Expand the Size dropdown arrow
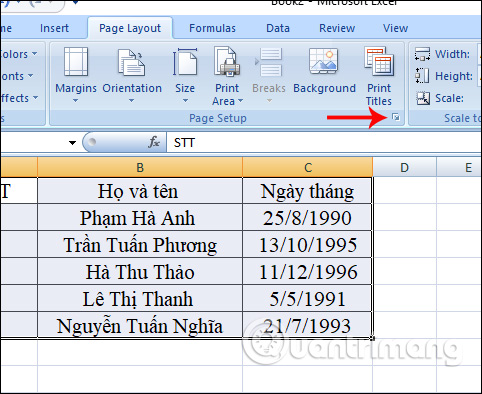The height and width of the screenshot is (394, 482). point(185,100)
